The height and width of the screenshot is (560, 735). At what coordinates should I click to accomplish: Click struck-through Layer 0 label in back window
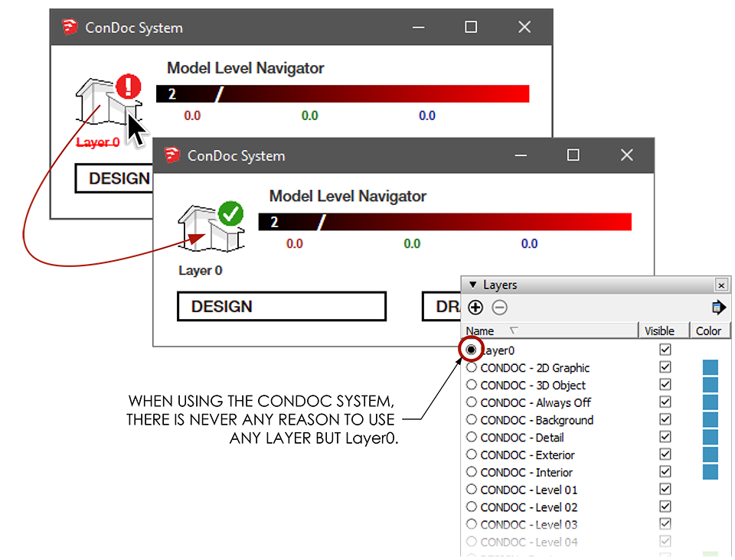pos(98,142)
